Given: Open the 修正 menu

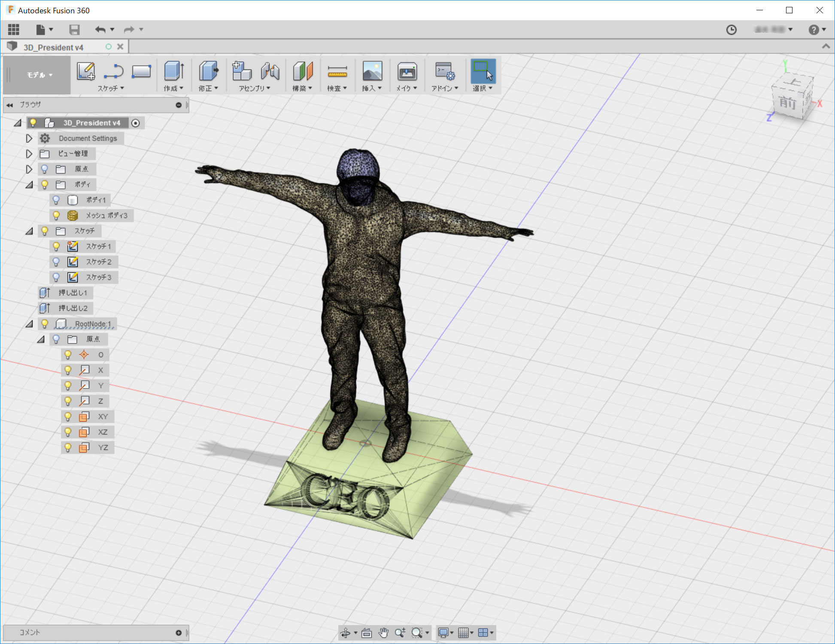Looking at the screenshot, I should [208, 88].
